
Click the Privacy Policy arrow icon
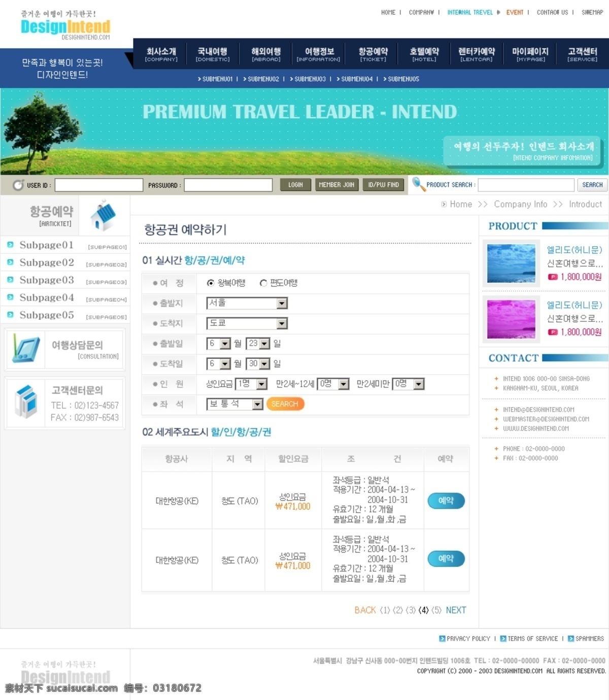click(x=442, y=639)
